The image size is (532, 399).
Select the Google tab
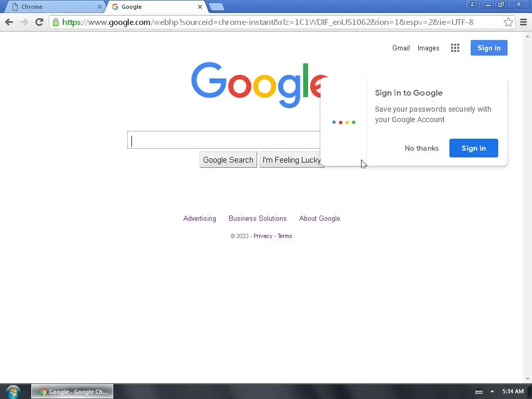tap(156, 7)
